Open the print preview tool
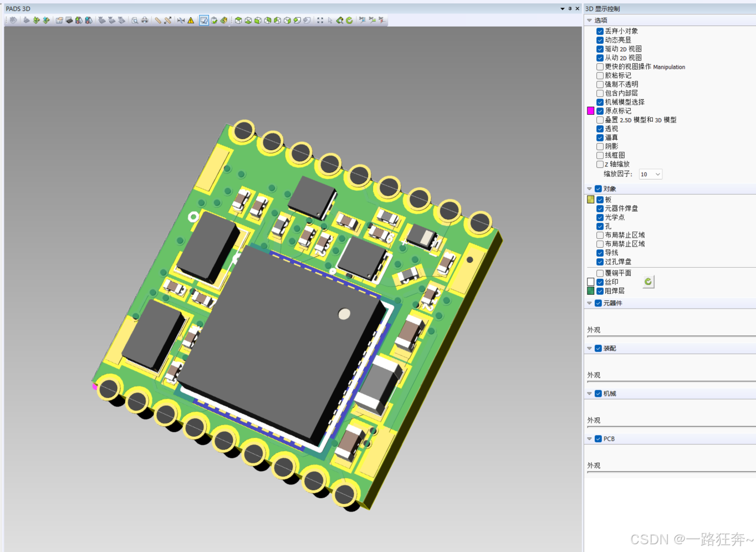Viewport: 756px width, 552px height. [x=135, y=20]
